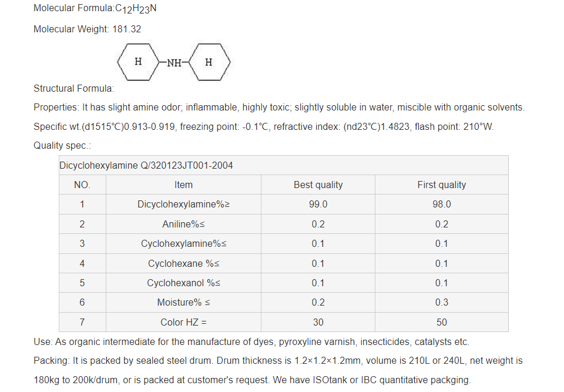The height and width of the screenshot is (392, 564).
Task: Select the Moisture% ≤ row label
Action: click(183, 302)
